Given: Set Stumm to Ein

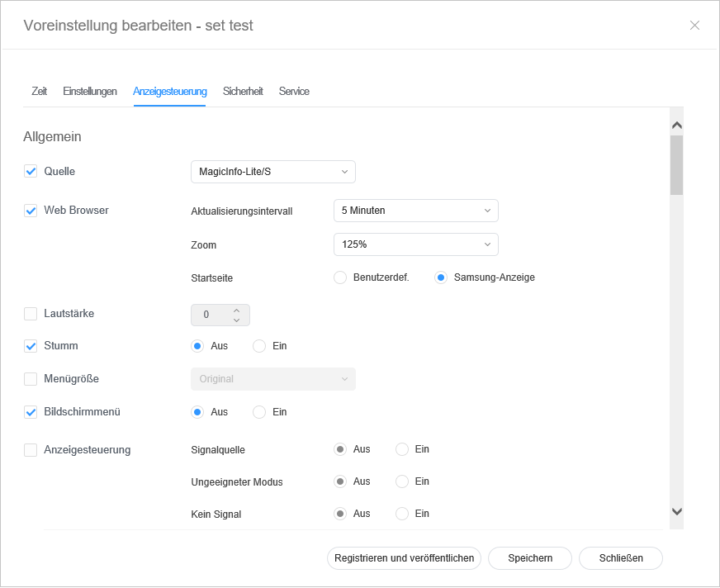Looking at the screenshot, I should [x=259, y=346].
